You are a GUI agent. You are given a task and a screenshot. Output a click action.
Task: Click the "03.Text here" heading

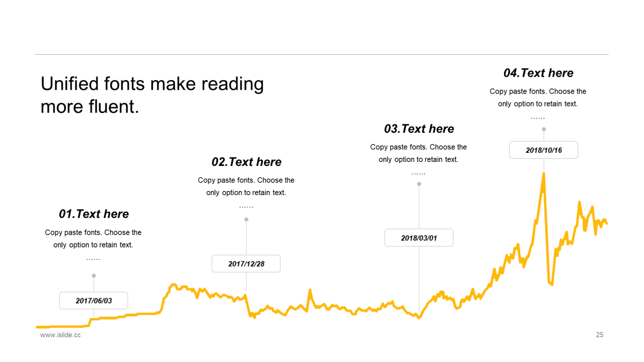click(419, 129)
